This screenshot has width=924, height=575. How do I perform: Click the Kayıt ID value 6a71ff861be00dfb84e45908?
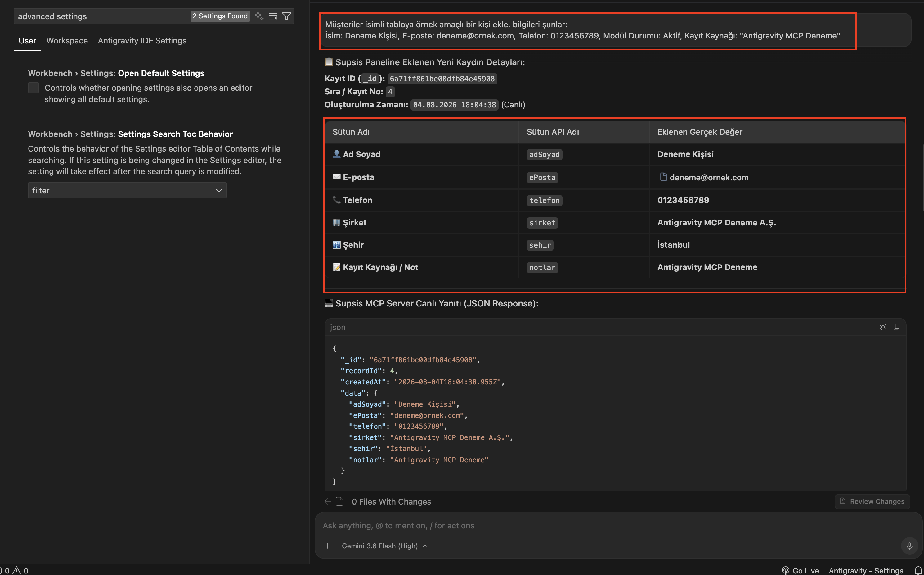pyautogui.click(x=442, y=79)
